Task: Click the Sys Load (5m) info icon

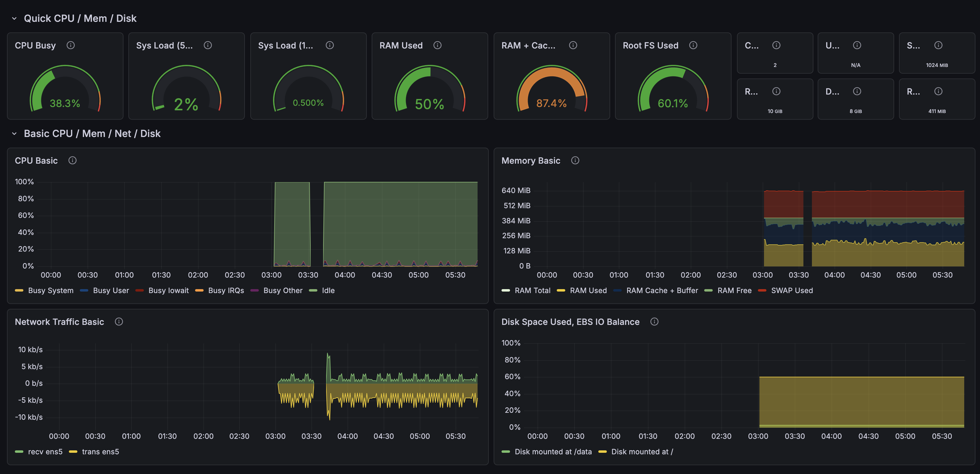Action: pyautogui.click(x=208, y=45)
